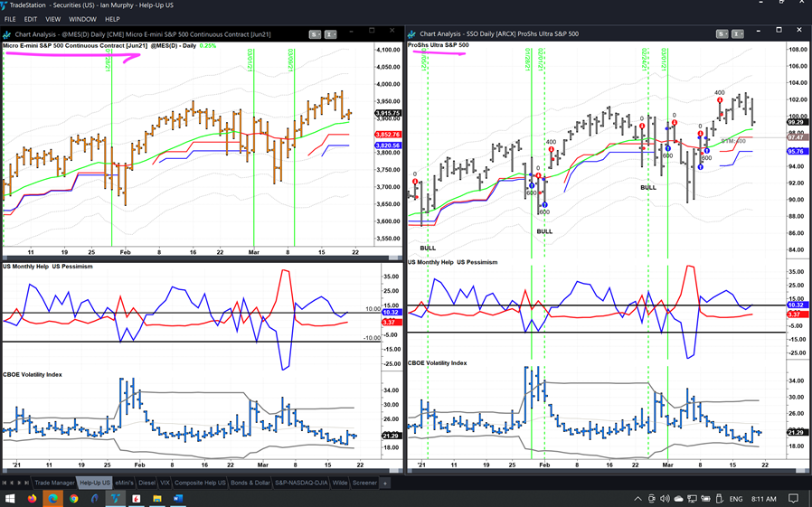Image resolution: width=812 pixels, height=507 pixels.
Task: Click the 'S' symbol-link button on left chart
Action: pos(315,34)
